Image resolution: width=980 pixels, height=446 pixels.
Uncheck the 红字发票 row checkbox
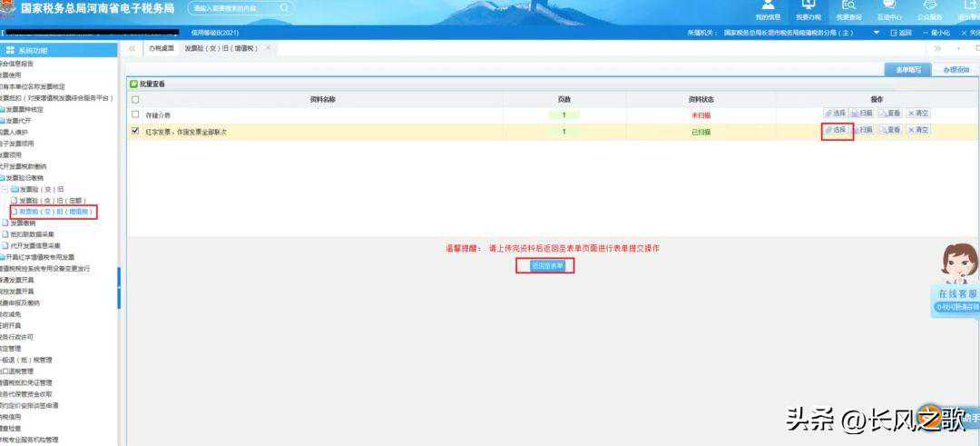[135, 131]
